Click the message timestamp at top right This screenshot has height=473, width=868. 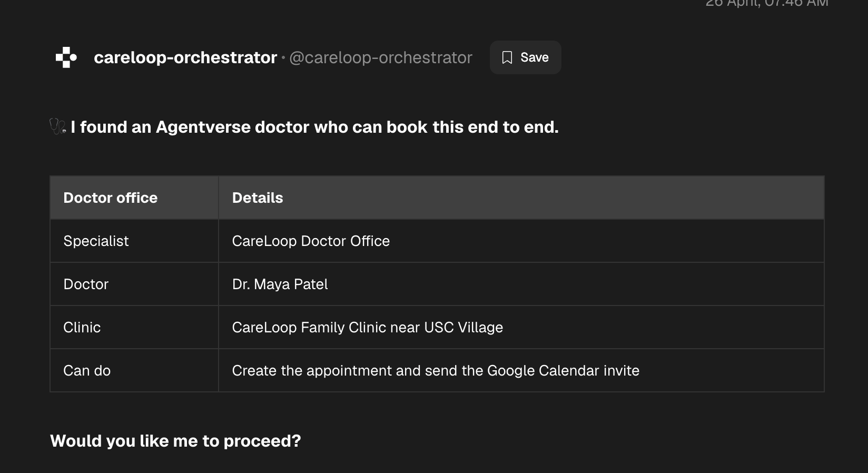(766, 3)
